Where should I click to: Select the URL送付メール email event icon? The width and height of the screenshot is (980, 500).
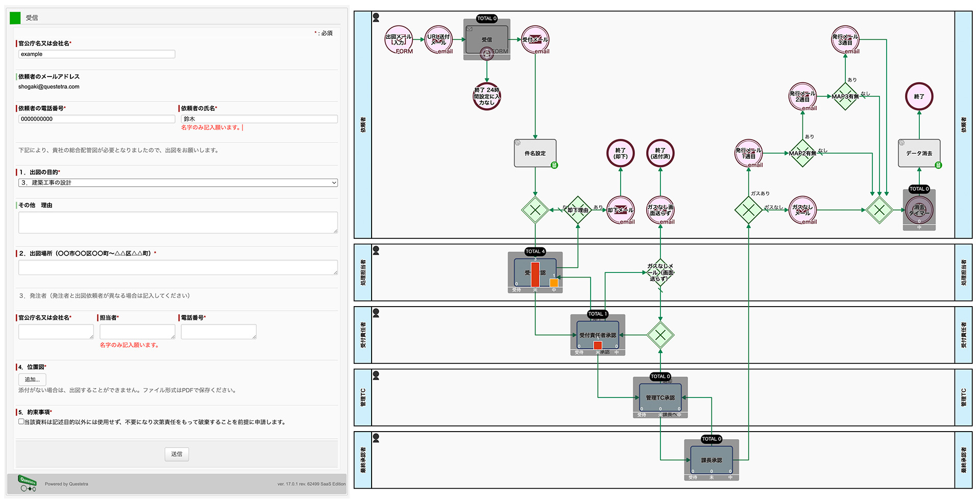[x=438, y=39]
